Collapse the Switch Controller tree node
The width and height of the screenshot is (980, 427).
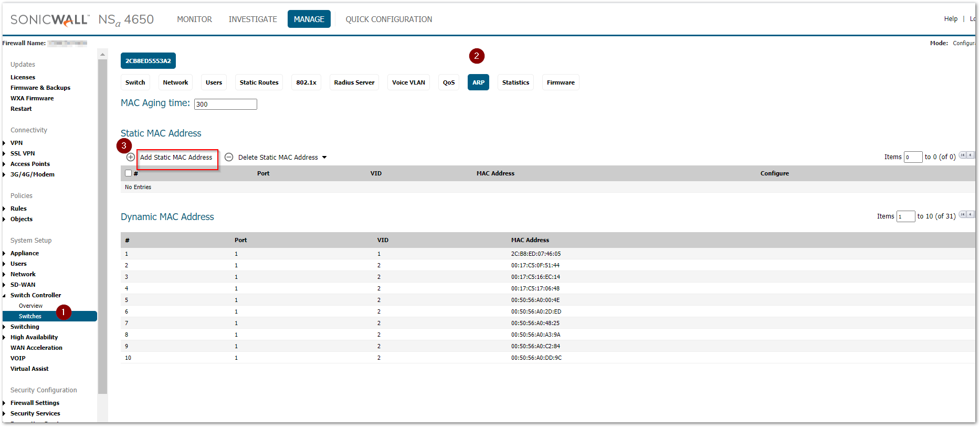click(4, 295)
